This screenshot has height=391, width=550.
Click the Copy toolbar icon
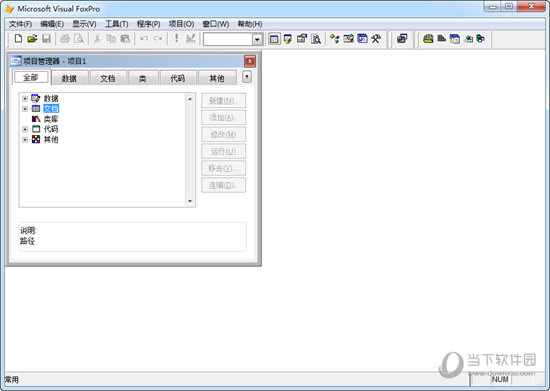[x=111, y=38]
